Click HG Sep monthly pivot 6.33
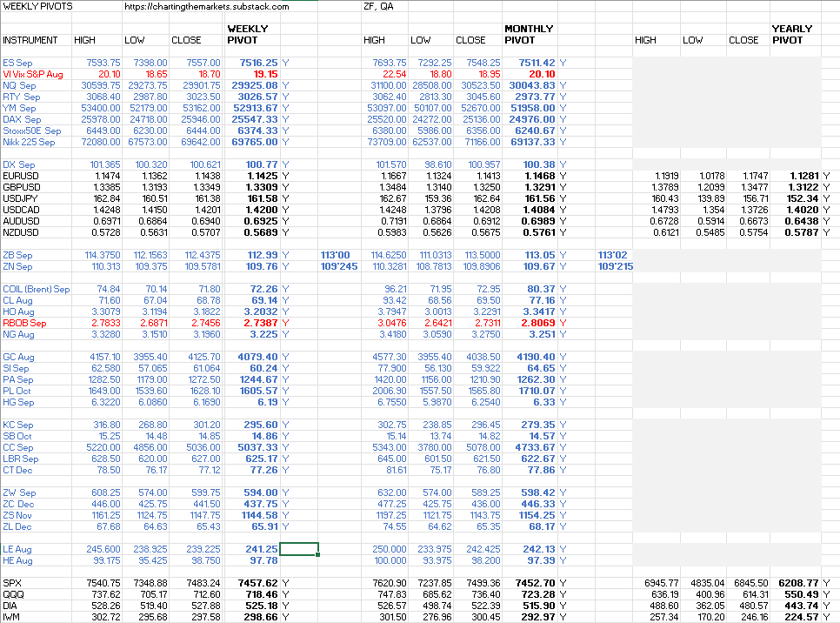 point(543,402)
